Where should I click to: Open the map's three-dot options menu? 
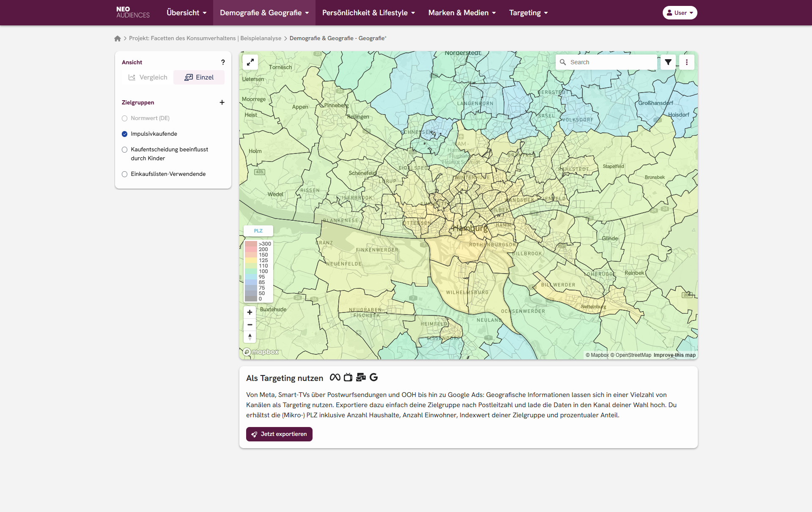pyautogui.click(x=687, y=62)
